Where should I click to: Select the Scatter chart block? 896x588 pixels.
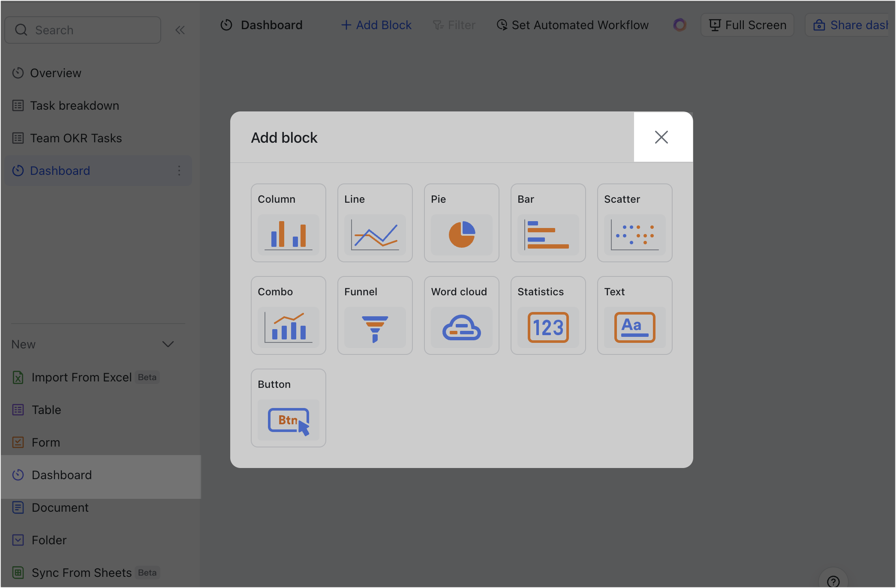click(634, 223)
